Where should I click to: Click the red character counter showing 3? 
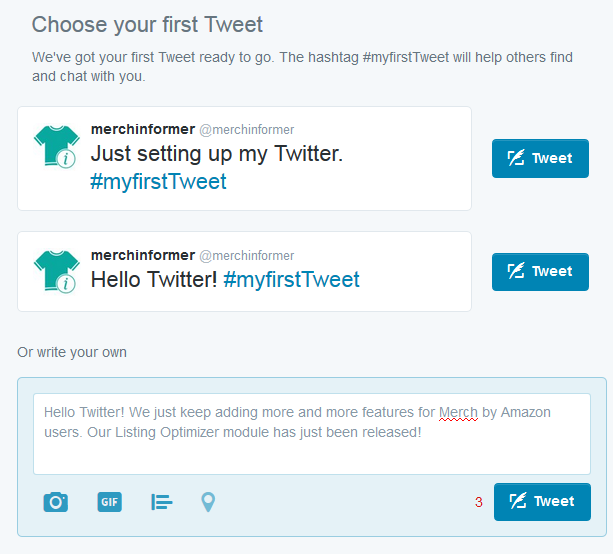[x=479, y=502]
